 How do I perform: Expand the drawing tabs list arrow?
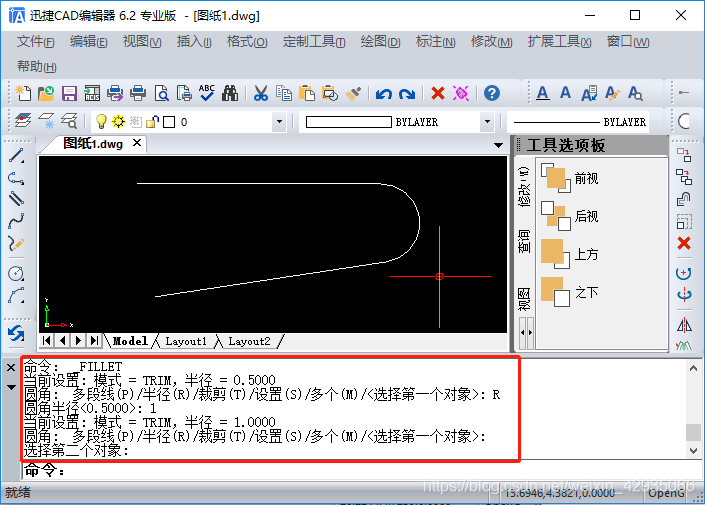(498, 145)
